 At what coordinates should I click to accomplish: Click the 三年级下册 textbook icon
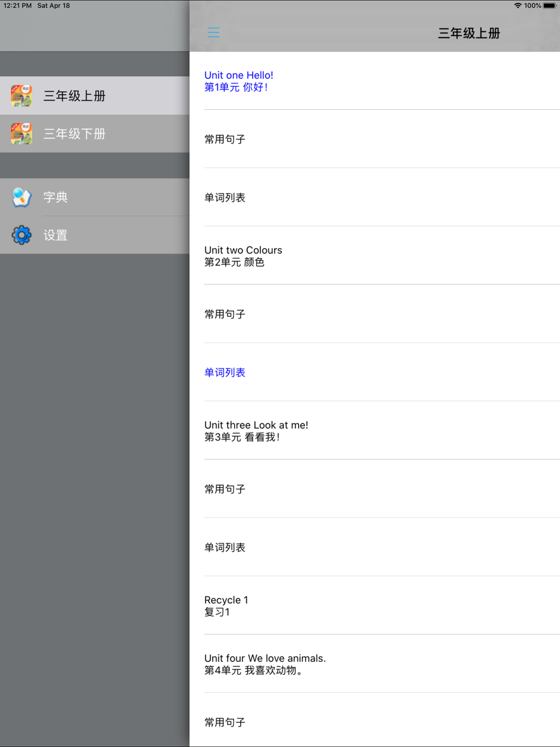[22, 134]
